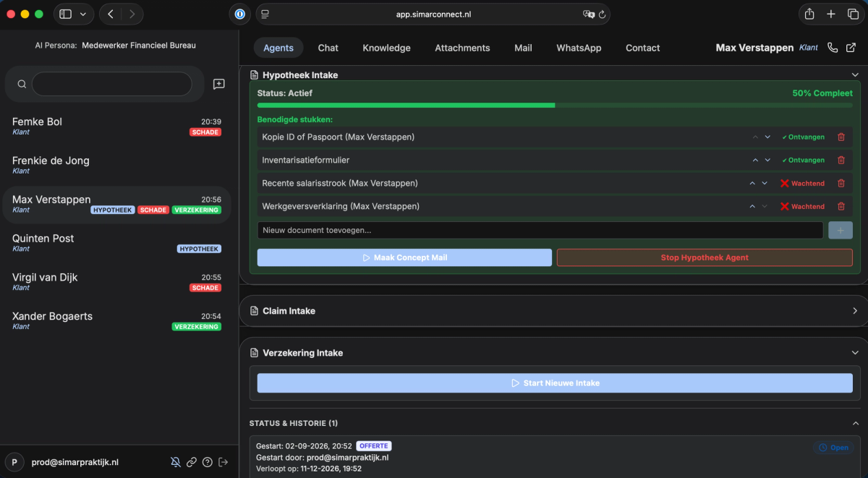868x478 pixels.
Task: Click Stop Hypotheek Agent button
Action: pos(705,257)
